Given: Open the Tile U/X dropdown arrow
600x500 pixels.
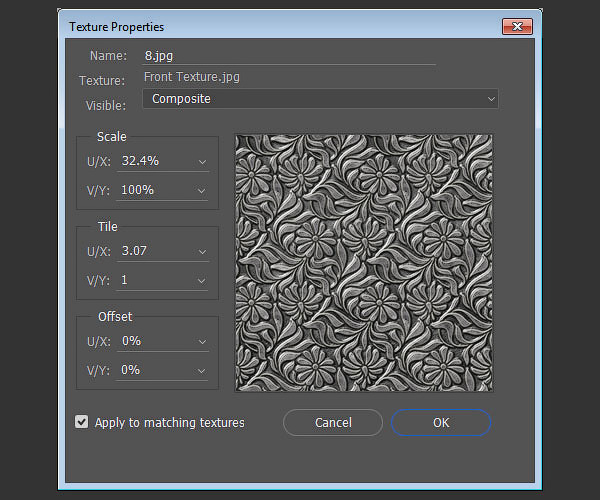Looking at the screenshot, I should (x=202, y=252).
